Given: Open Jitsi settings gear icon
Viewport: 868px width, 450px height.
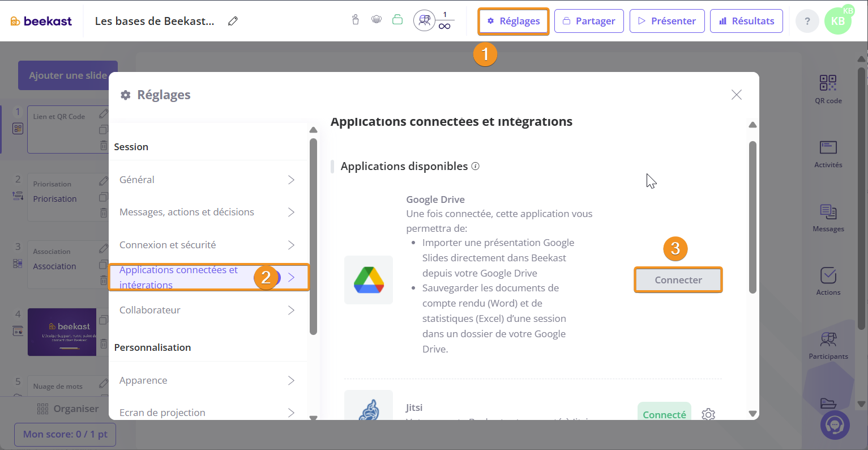Looking at the screenshot, I should click(x=708, y=414).
